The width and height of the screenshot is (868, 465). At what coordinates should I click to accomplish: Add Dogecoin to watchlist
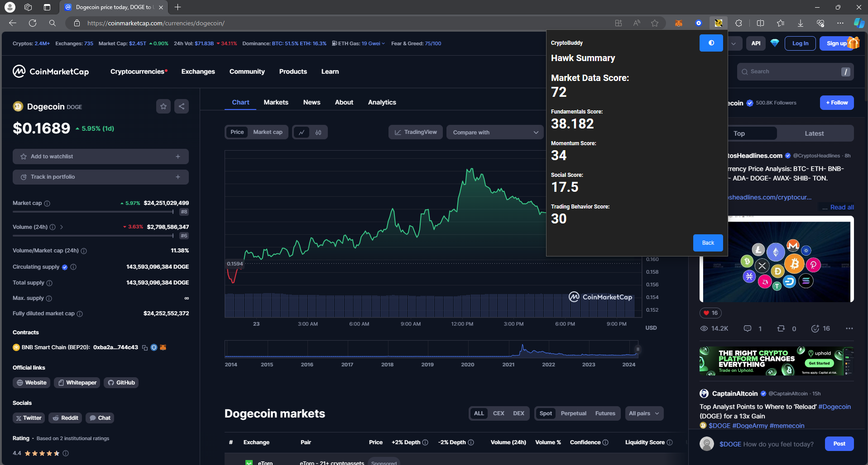click(x=101, y=157)
